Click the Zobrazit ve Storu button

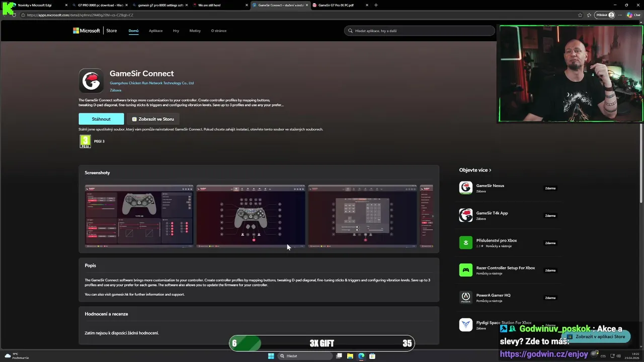click(x=153, y=119)
